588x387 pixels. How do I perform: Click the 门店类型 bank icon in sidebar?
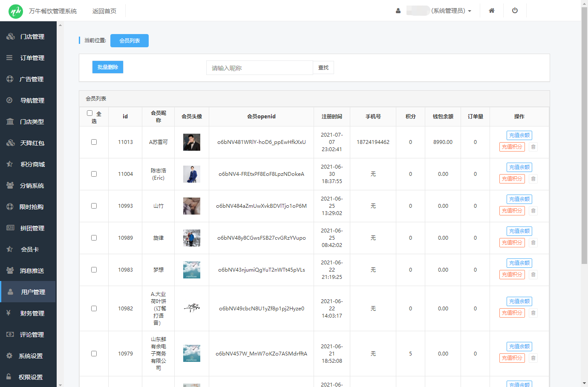pos(10,122)
